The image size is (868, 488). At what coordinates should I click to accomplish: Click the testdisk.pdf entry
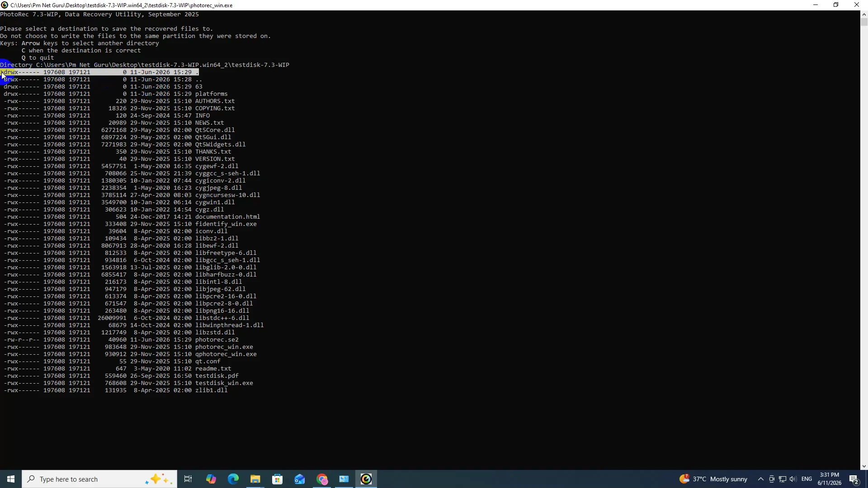(121, 376)
